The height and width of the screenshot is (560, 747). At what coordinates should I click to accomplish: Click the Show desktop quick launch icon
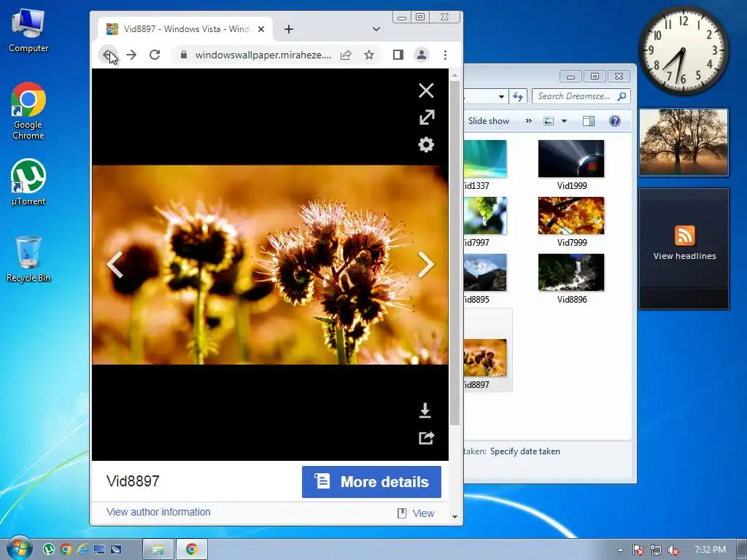tap(99, 550)
